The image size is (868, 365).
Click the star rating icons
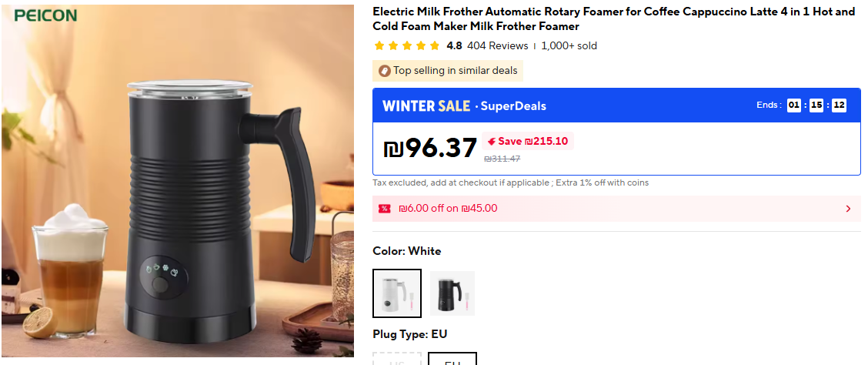[407, 46]
